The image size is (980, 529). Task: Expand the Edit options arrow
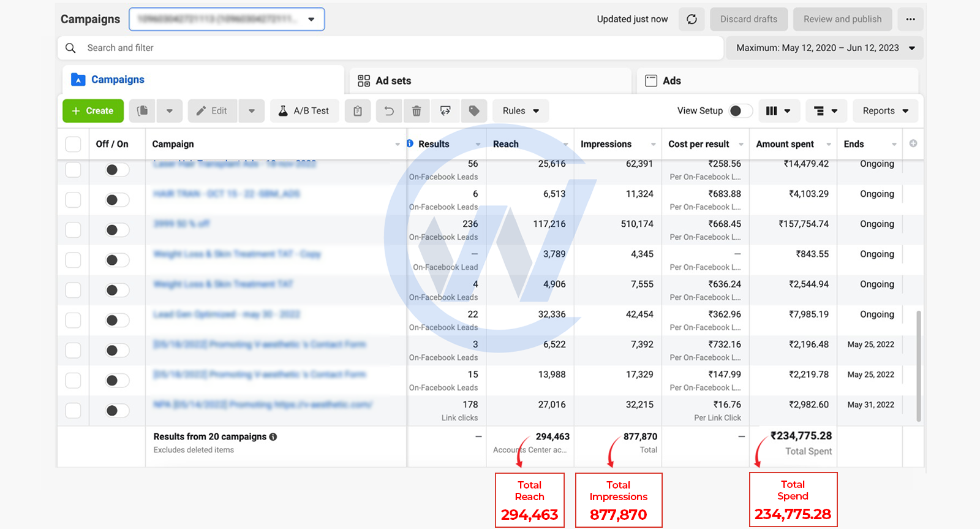pos(252,111)
